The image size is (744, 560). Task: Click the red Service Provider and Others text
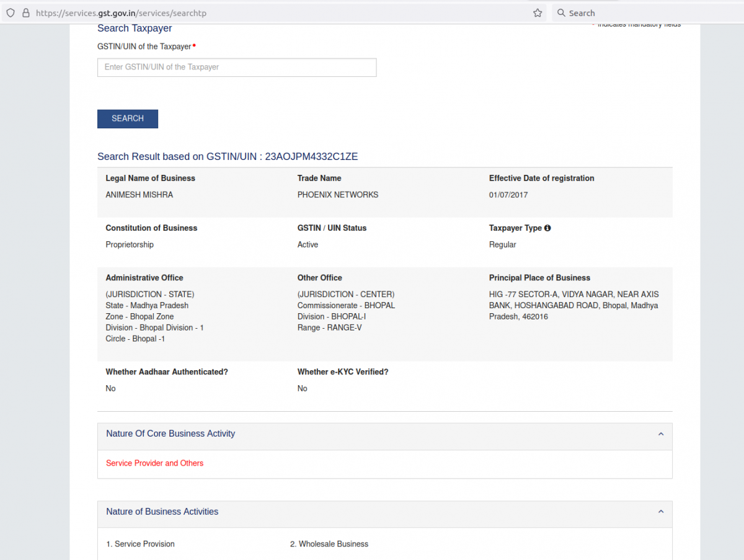click(154, 463)
